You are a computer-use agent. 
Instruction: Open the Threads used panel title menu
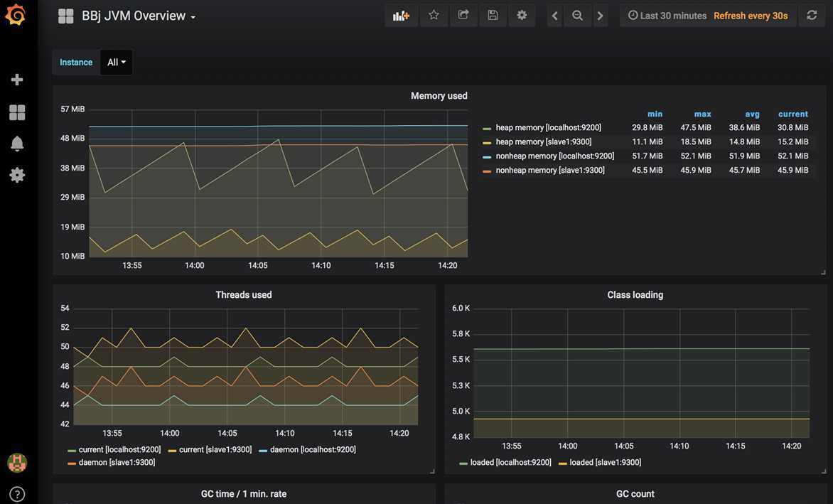point(243,295)
